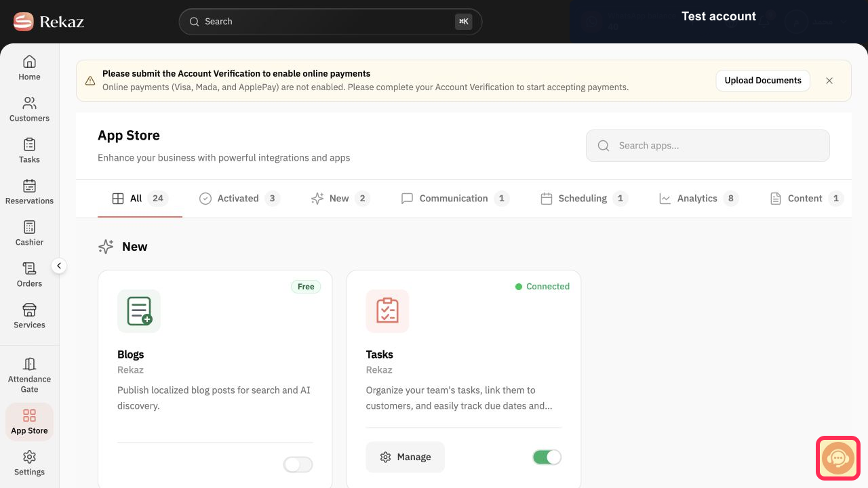Collapse the sidebar with the chevron button
Screen dimensions: 868x488
click(59, 266)
